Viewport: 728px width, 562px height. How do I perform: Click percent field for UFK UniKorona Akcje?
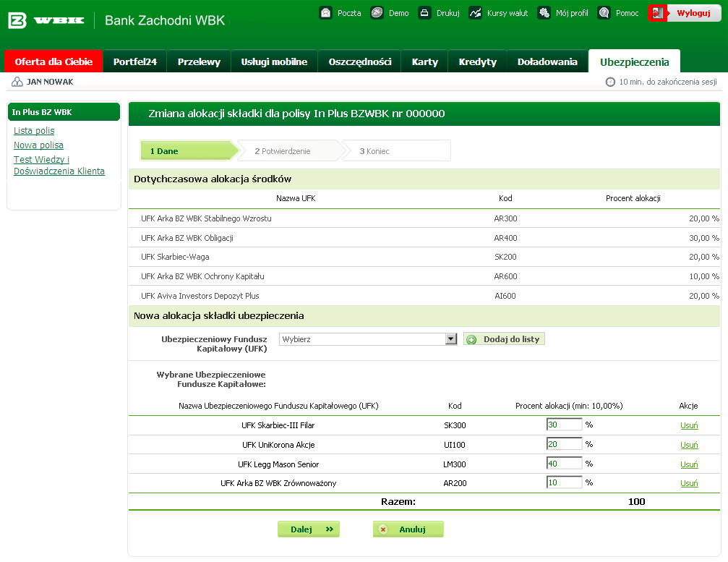coord(564,444)
